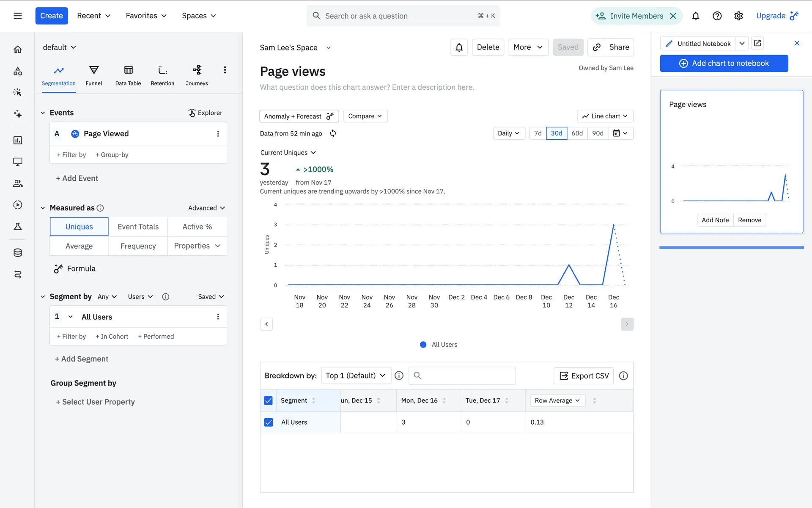Viewport: 812px width, 508px height.
Task: Open the Journeys chart icon
Action: pos(197,75)
